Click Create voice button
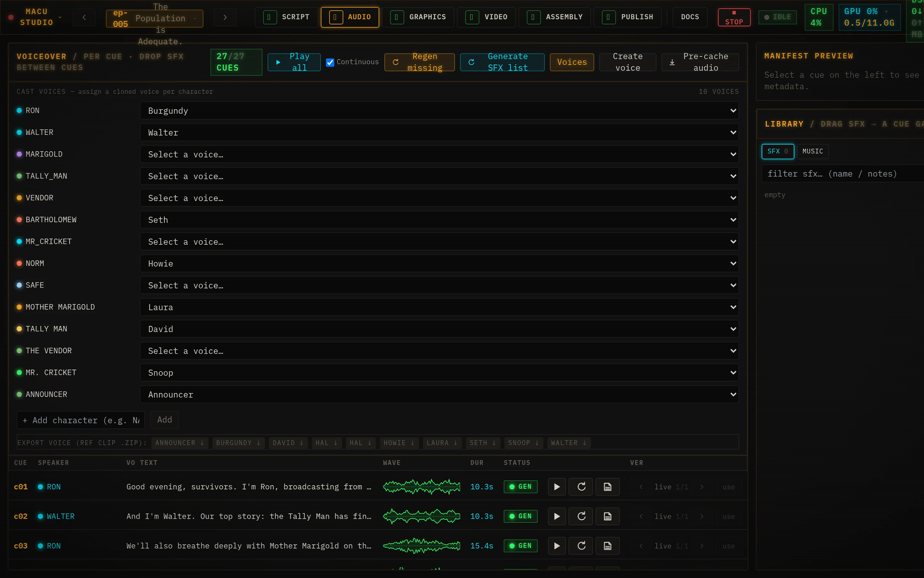The height and width of the screenshot is (578, 924). [x=627, y=62]
